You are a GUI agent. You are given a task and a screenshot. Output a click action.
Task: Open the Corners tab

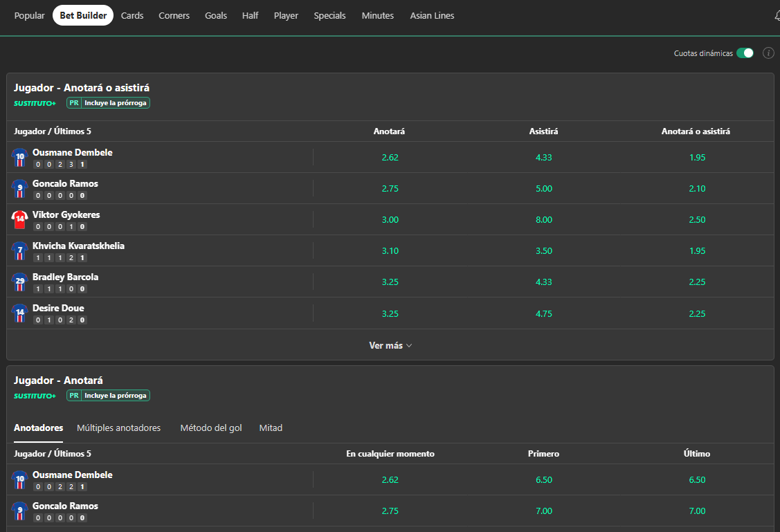click(174, 15)
